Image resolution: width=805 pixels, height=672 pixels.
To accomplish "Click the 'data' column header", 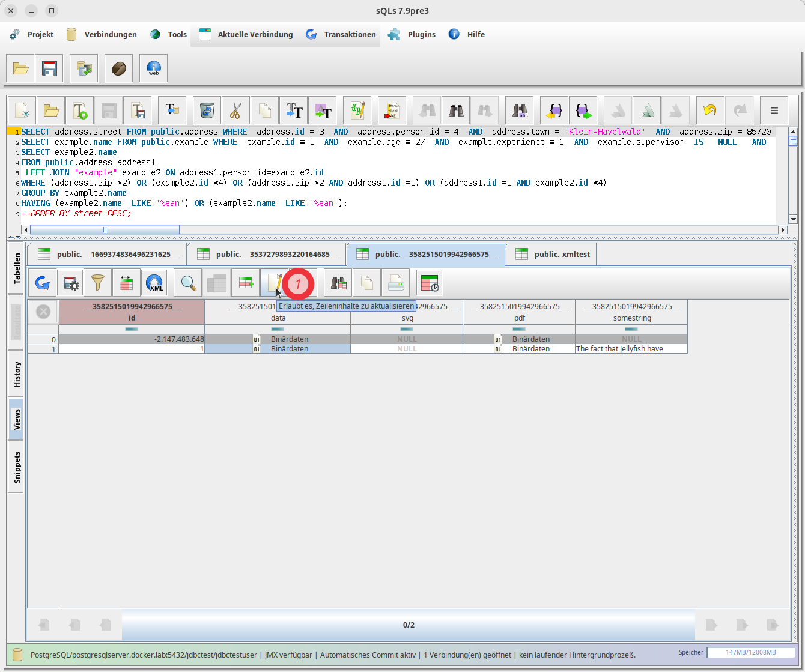I will coord(278,312).
